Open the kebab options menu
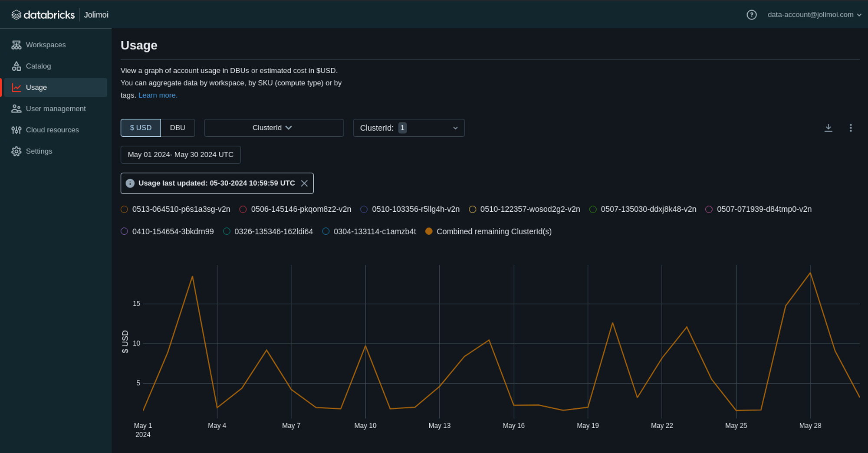Image resolution: width=868 pixels, height=453 pixels. pos(851,128)
